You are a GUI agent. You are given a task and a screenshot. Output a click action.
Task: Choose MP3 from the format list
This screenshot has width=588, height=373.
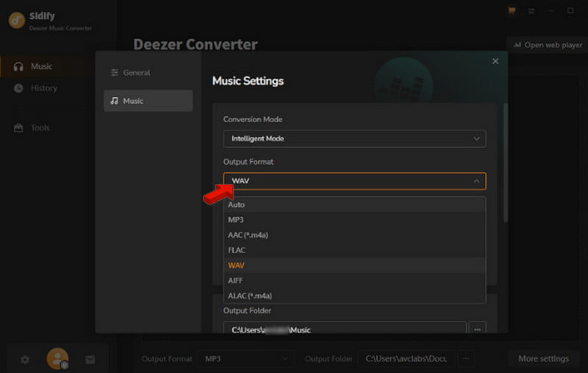pos(354,220)
